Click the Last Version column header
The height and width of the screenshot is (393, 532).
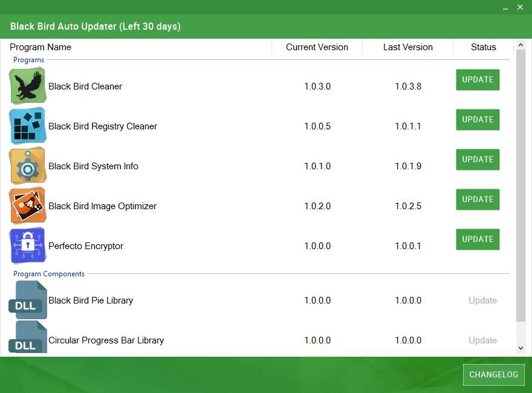click(408, 47)
